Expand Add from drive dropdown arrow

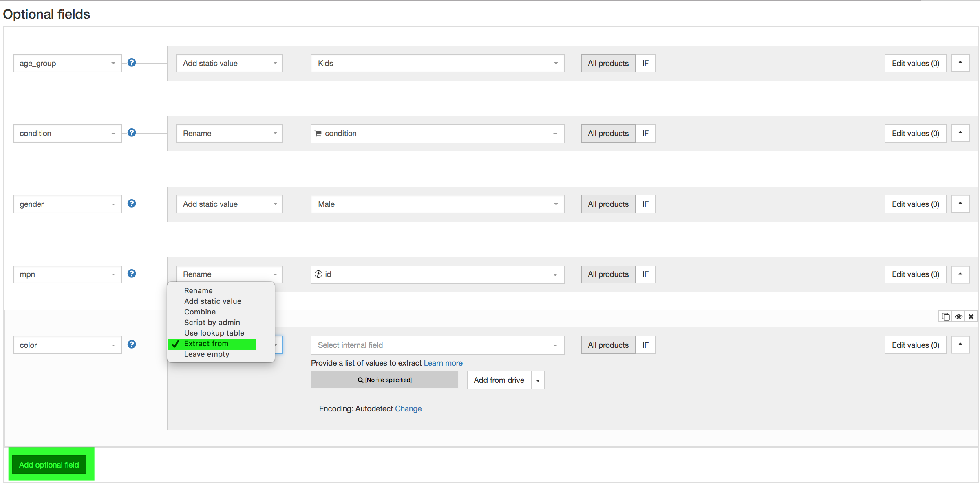538,380
